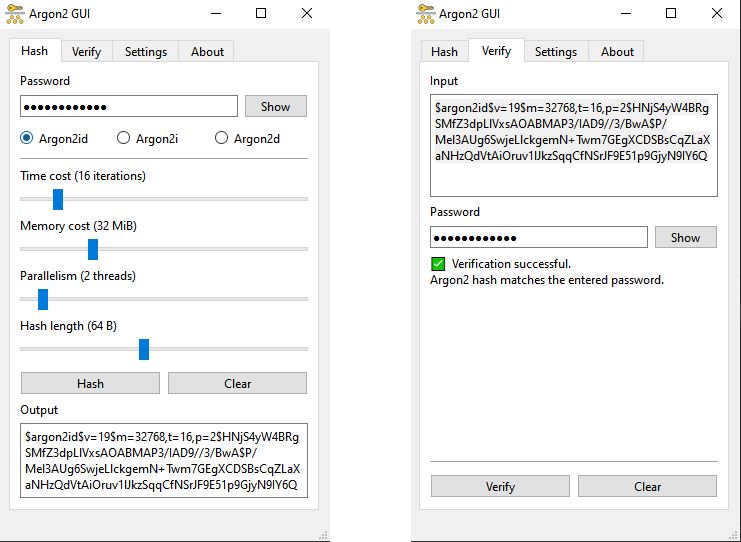The image size is (741, 542).
Task: Show the password in the Hash tab window
Action: pyautogui.click(x=275, y=107)
